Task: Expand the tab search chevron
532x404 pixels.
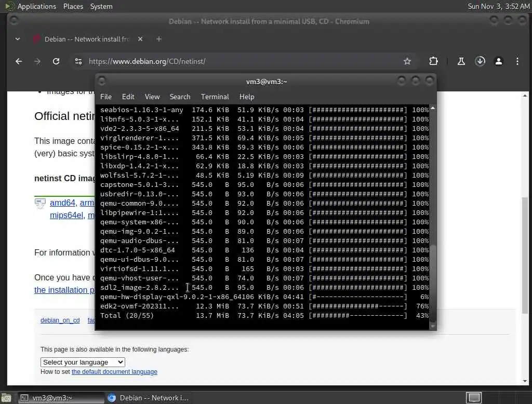Action: click(x=18, y=39)
